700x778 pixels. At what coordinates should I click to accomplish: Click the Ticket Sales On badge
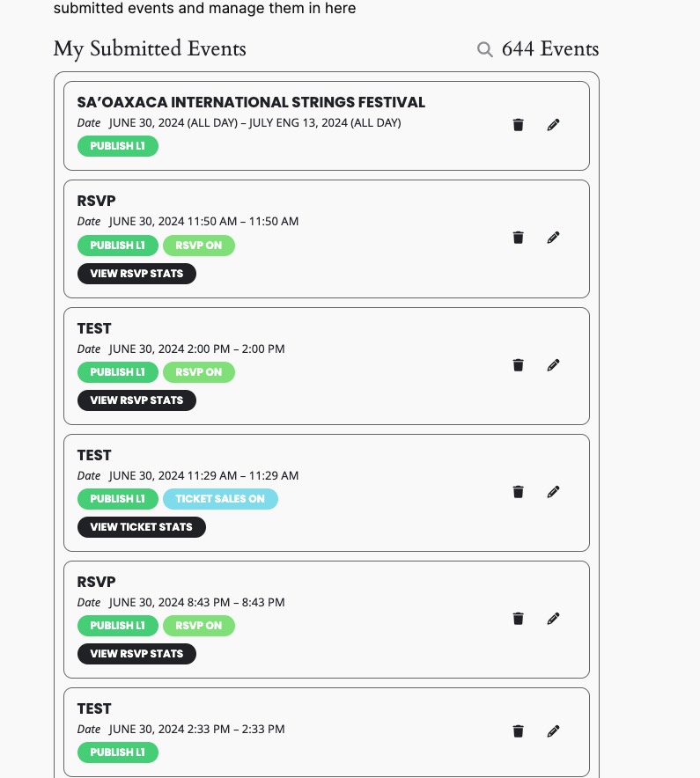[x=220, y=499]
